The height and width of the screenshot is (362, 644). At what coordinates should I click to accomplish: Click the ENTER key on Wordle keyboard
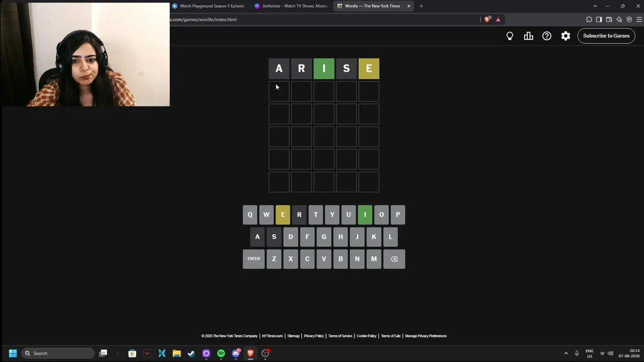[254, 259]
